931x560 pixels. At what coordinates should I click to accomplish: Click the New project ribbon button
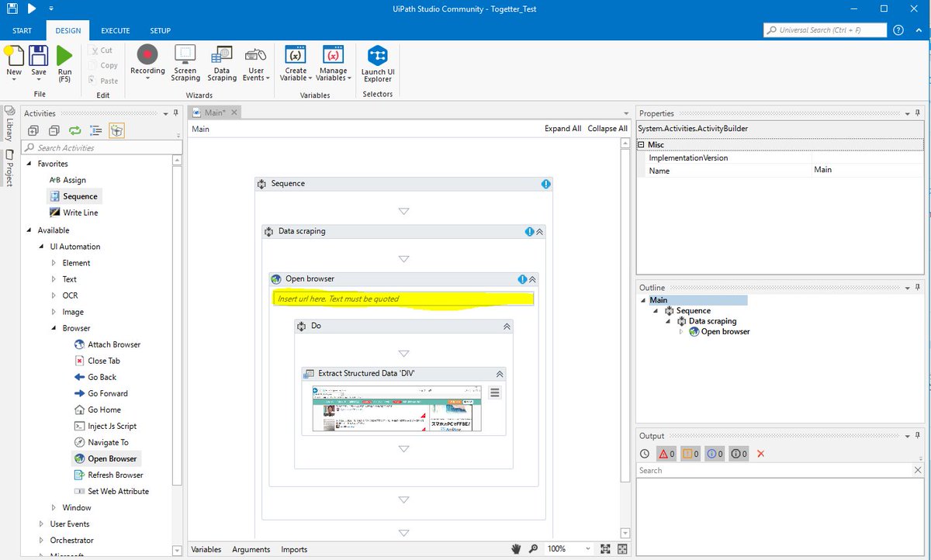(14, 63)
